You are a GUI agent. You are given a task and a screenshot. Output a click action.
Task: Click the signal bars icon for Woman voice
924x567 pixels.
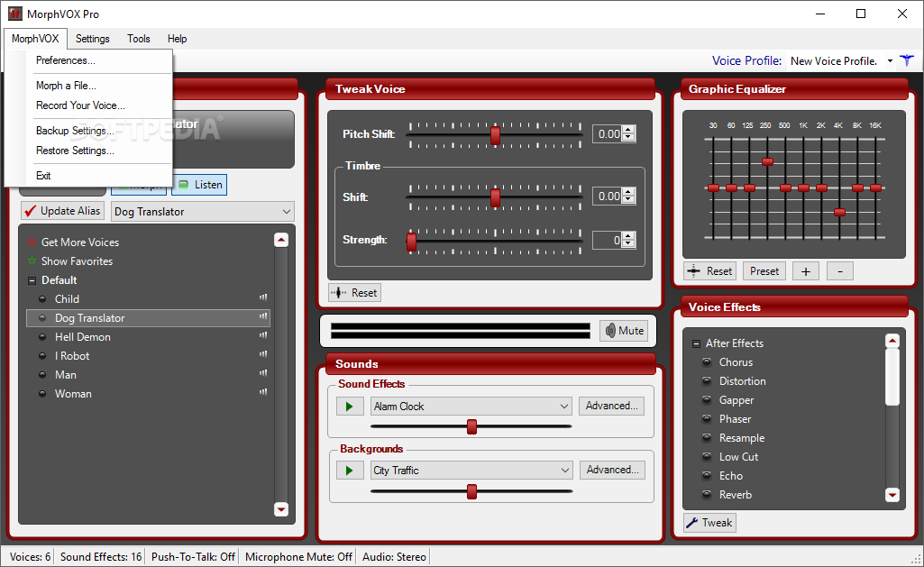263,392
